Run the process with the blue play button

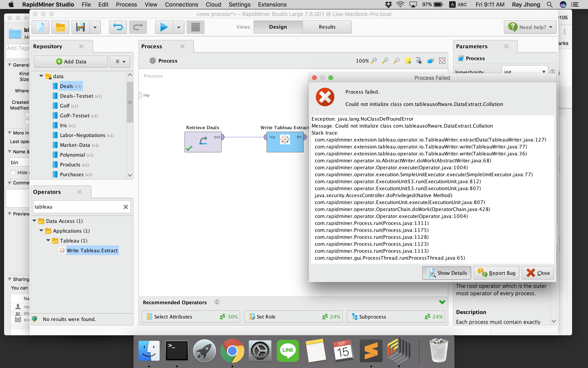[x=164, y=27]
